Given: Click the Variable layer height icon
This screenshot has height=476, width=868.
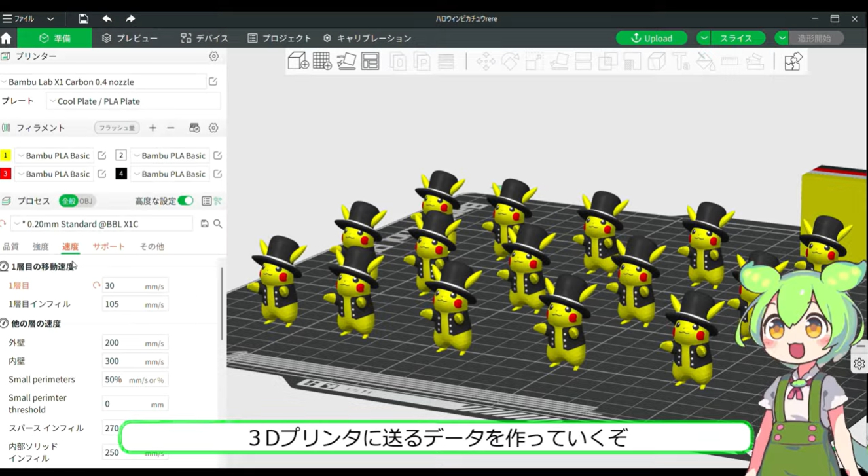Looking at the screenshot, I should [x=446, y=62].
